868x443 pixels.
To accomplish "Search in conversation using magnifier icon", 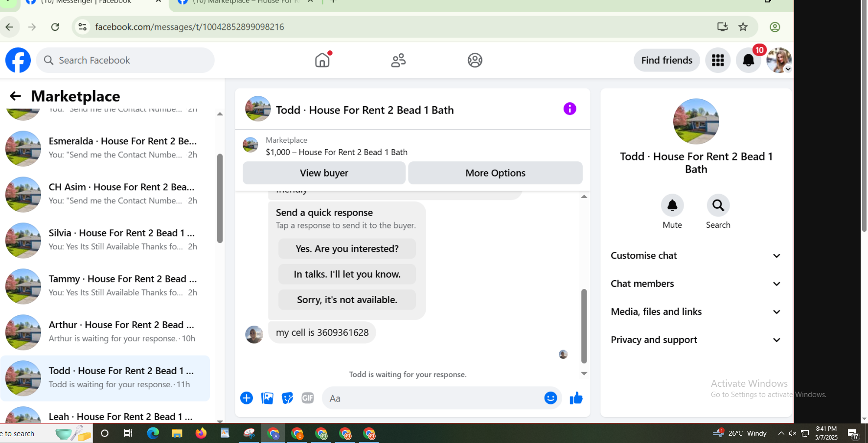I will coord(718,205).
